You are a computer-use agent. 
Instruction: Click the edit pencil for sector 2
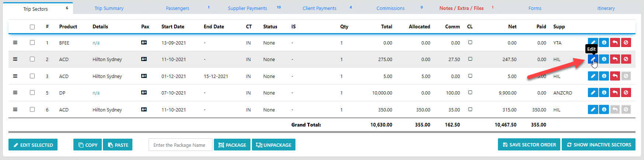593,59
